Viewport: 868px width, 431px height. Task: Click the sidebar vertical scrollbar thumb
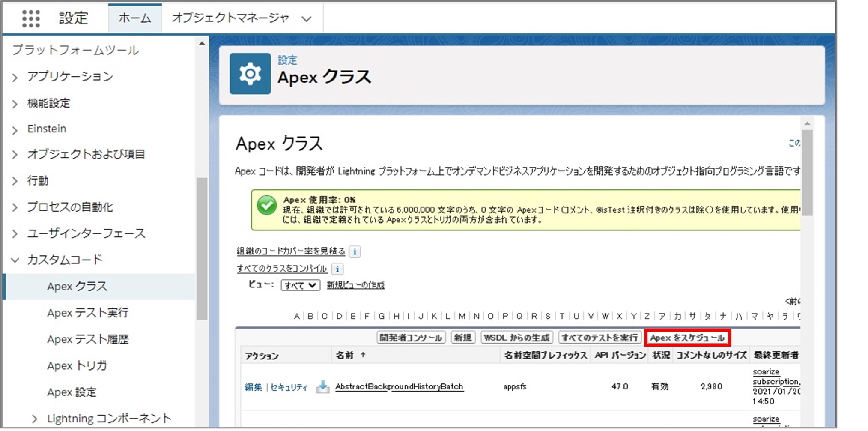point(202,248)
